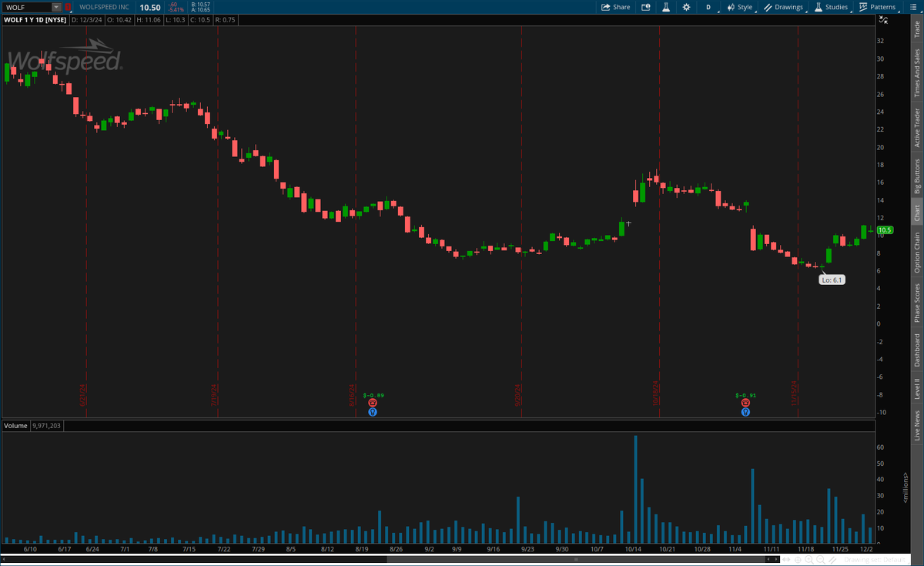Open the flask thinkScript editor icon
Image resolution: width=924 pixels, height=566 pixels.
[x=666, y=7]
